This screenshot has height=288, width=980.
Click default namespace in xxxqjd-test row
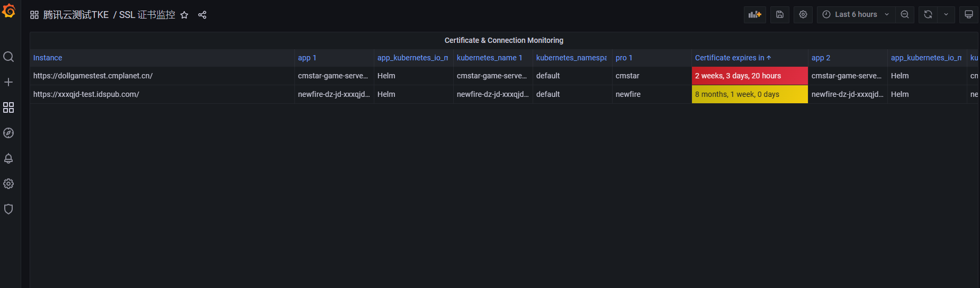pos(572,94)
